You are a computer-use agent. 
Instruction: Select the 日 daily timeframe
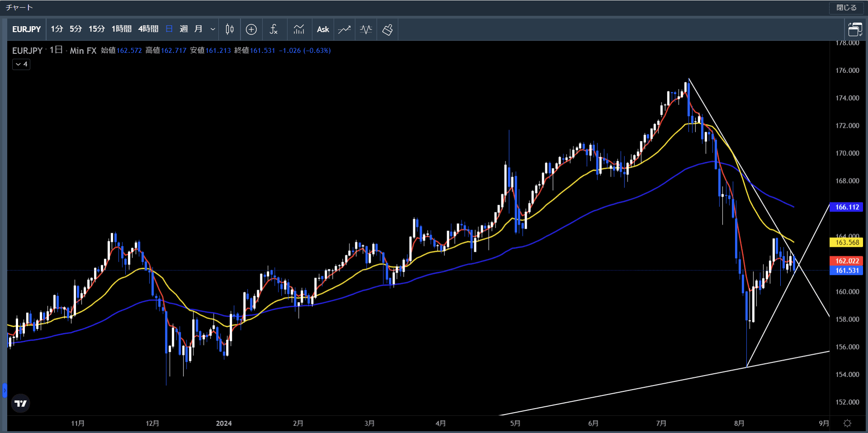[170, 29]
